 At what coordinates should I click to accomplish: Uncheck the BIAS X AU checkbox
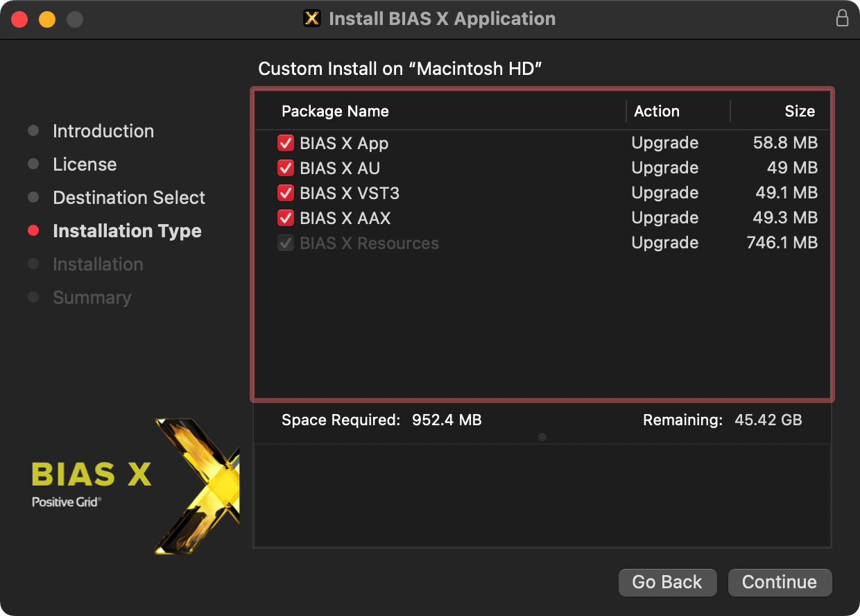point(286,168)
